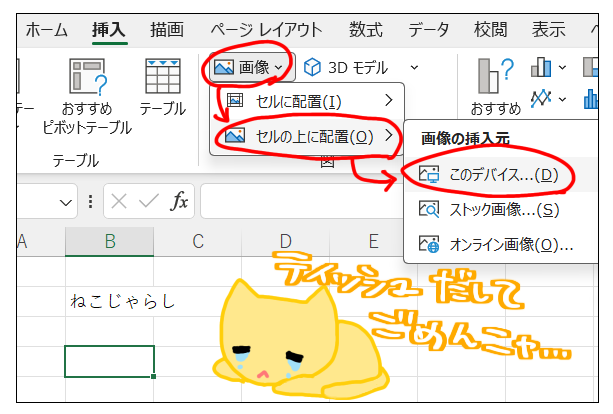
Task: Open the ホーム ribbon tab
Action: pos(47,30)
